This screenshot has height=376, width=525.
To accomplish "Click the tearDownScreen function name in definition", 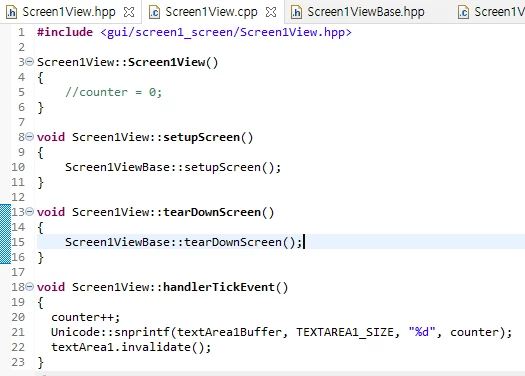I will coord(212,212).
